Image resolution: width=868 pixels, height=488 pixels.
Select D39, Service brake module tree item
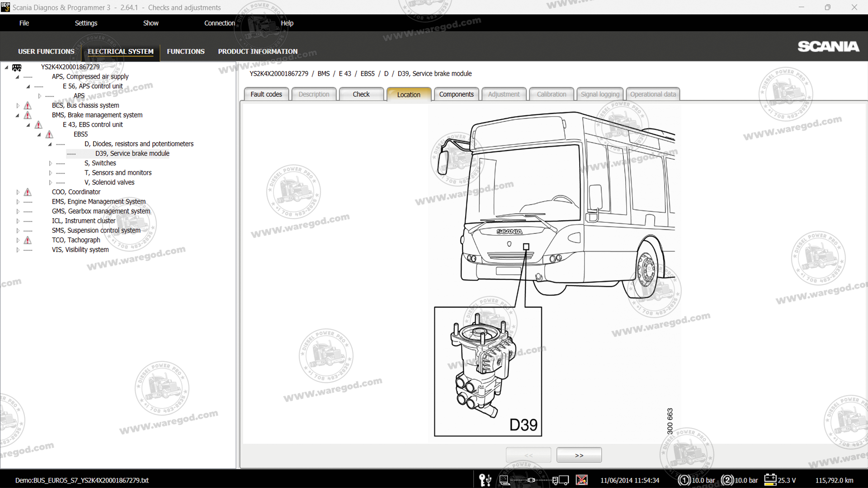pyautogui.click(x=132, y=154)
